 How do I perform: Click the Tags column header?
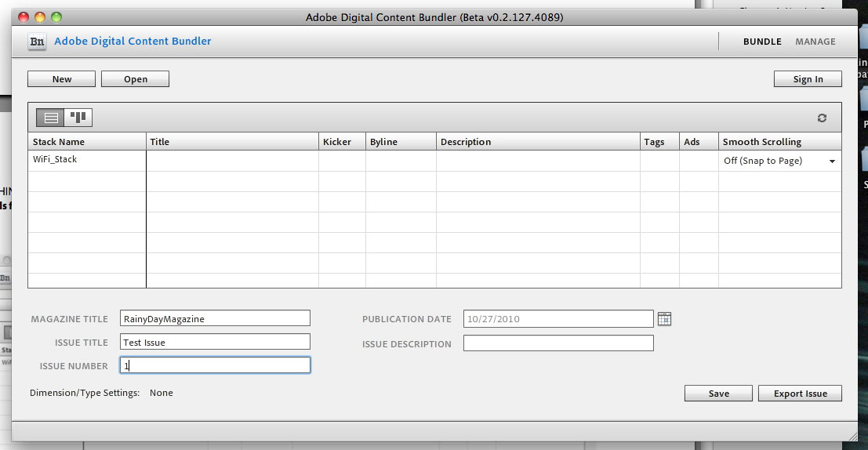click(660, 142)
